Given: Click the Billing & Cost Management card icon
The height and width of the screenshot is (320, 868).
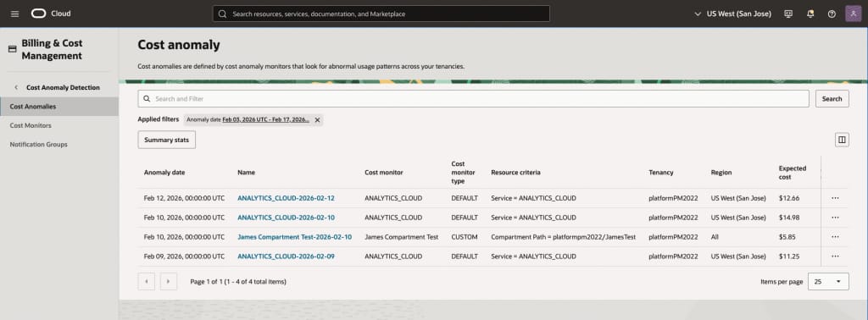Looking at the screenshot, I should 12,49.
